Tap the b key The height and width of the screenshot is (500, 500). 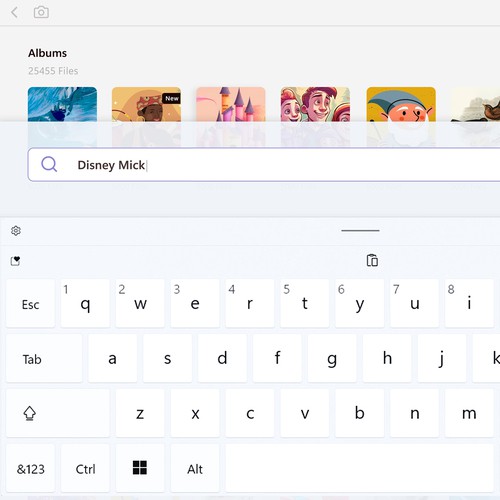(x=359, y=413)
